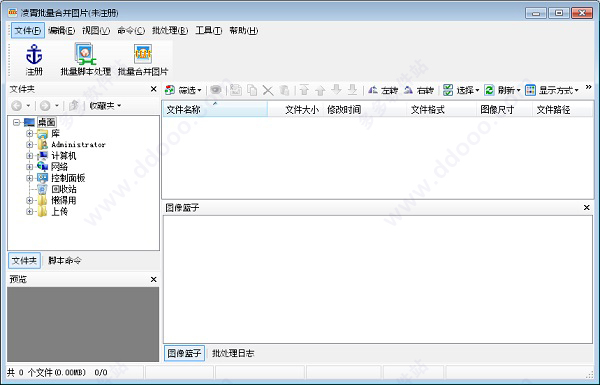Image resolution: width=600 pixels, height=385 pixels.
Task: Switch to the 图像篮子 bottom tab
Action: coord(184,353)
